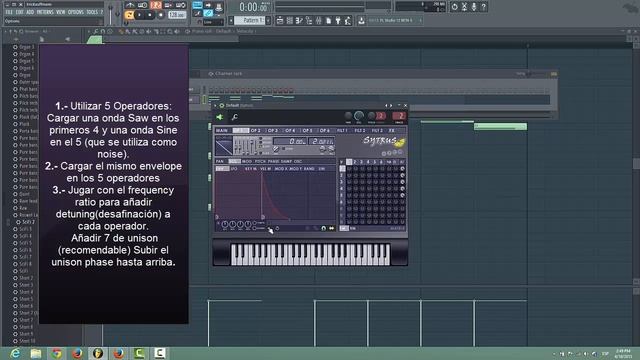This screenshot has height=360, width=640.
Task: Click the channel pan knob in Sytrus header
Action: [348, 116]
